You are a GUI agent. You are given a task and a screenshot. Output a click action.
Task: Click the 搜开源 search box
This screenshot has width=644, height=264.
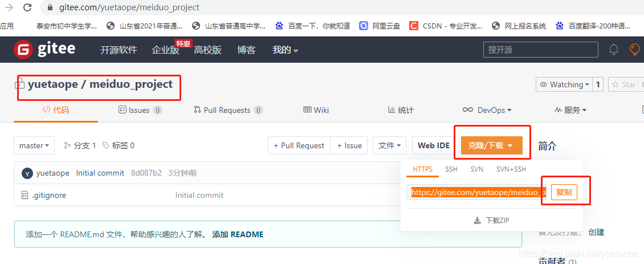(540, 50)
